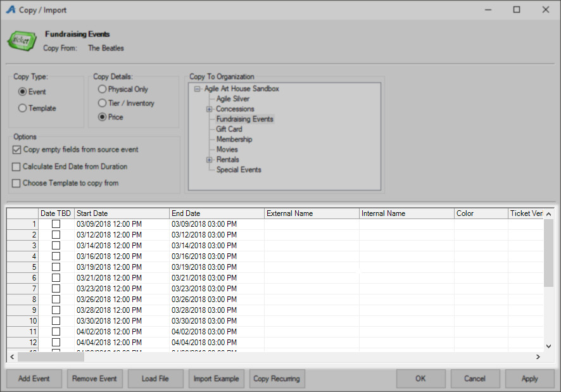Select the Event copy type radio button
Screen dimensions: 561x392
tap(22, 92)
